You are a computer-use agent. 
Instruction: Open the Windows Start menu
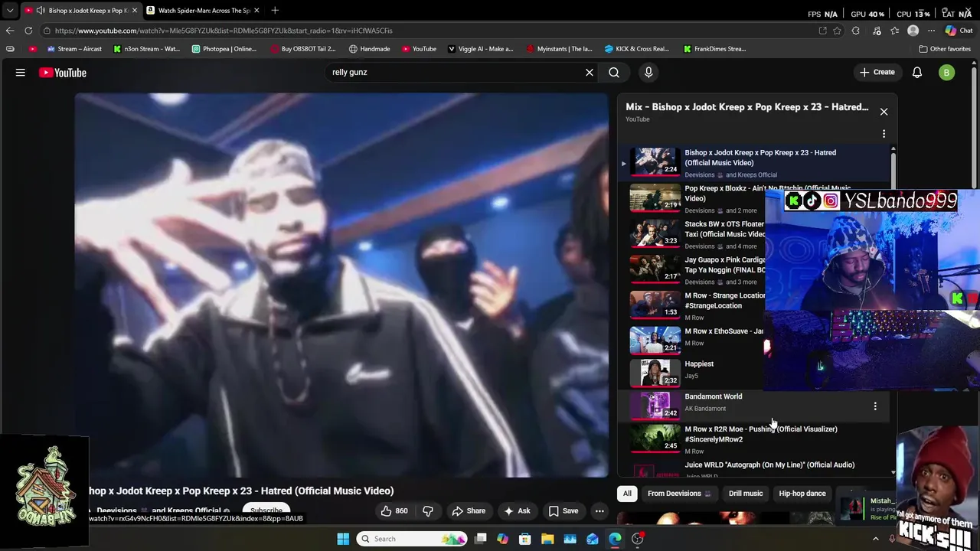click(x=343, y=539)
